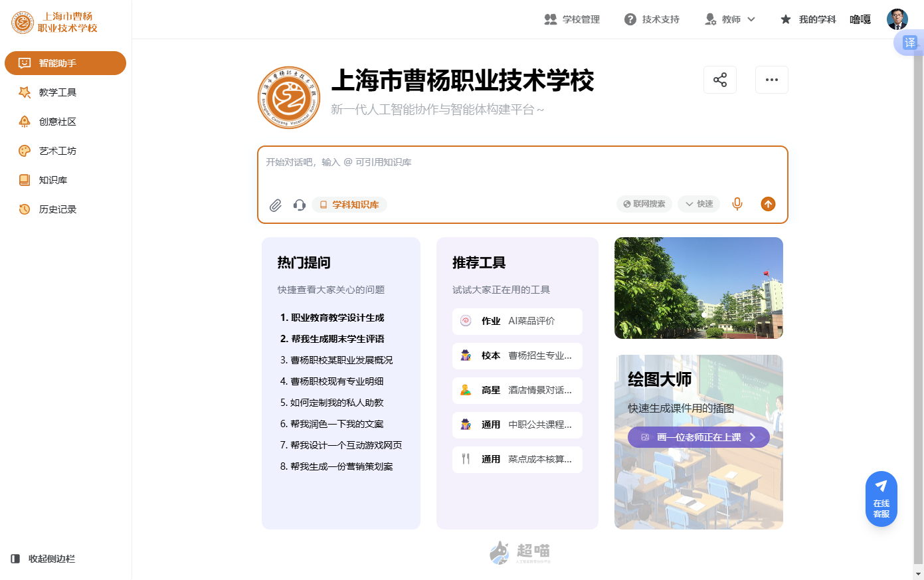This screenshot has width=924, height=580.
Task: Open the three-dot more options menu
Action: 771,80
